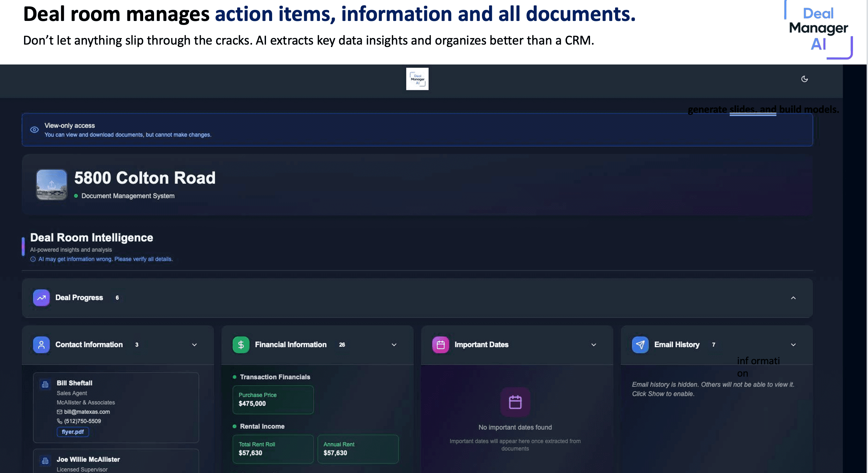Click the phone icon next to (512)750-5509
The image size is (868, 473).
(x=60, y=421)
